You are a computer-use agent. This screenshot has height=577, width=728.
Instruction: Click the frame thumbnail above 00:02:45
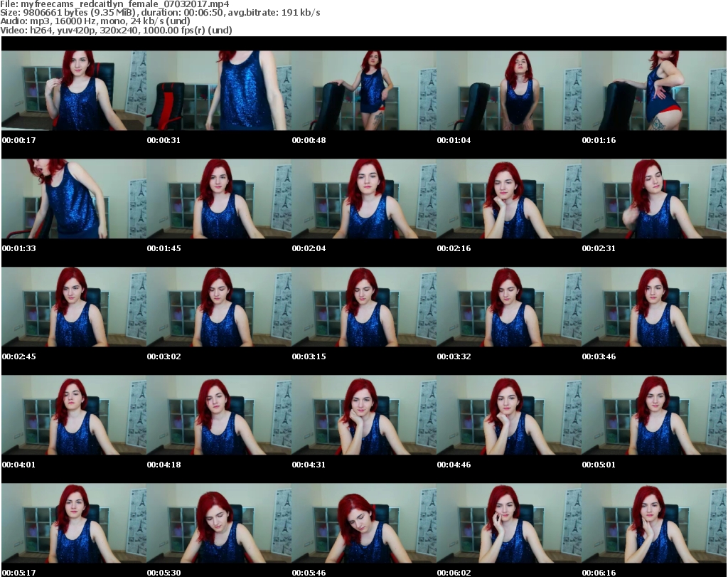[74, 307]
